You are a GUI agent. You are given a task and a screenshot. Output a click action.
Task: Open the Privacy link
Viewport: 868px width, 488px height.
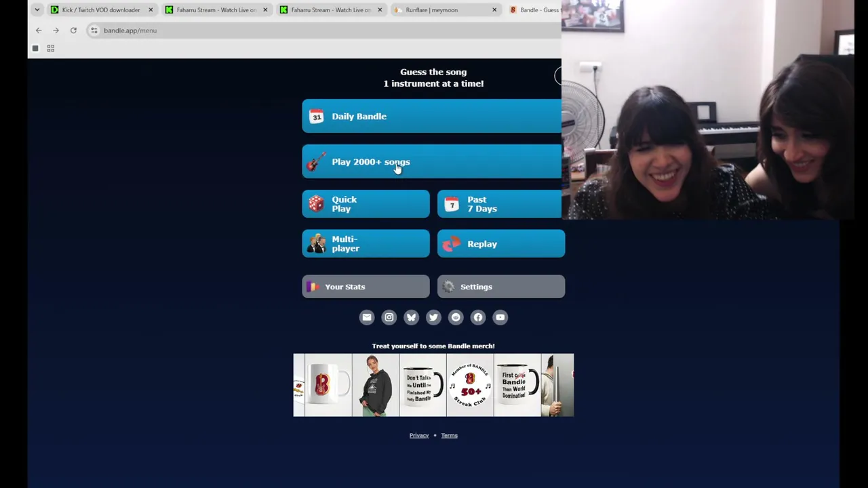[419, 435]
